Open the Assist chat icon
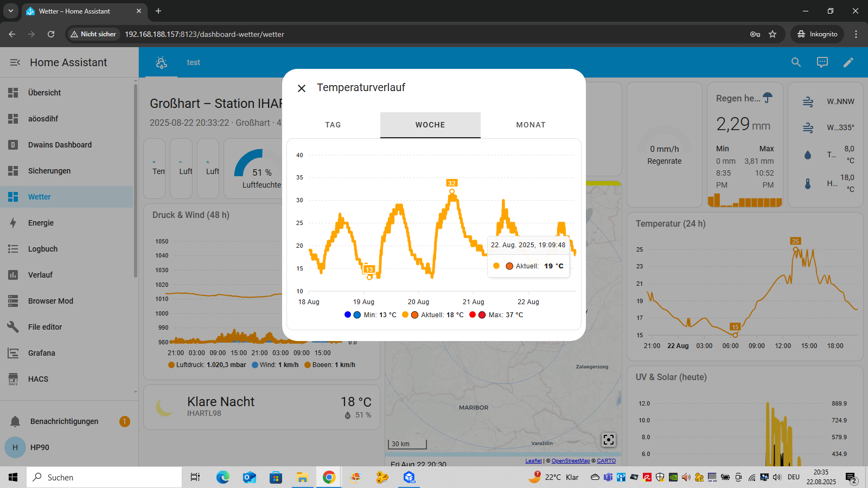Screen dimensions: 868x488 tap(822, 62)
